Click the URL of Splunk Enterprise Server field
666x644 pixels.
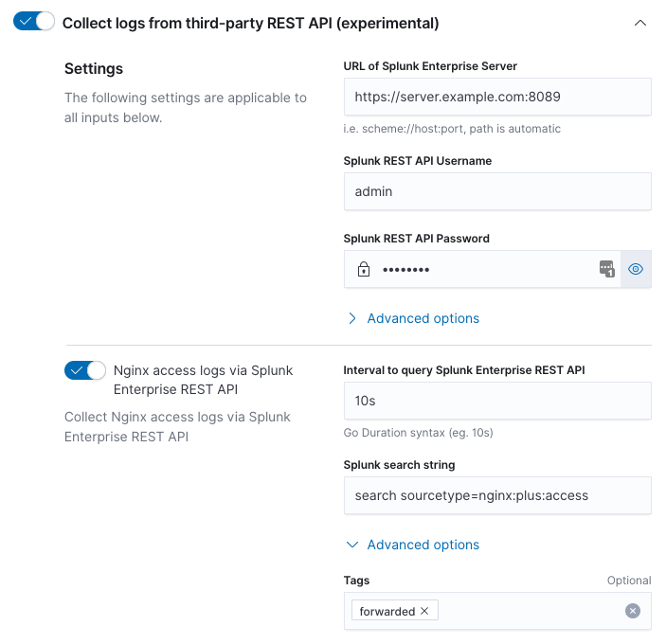coord(497,97)
